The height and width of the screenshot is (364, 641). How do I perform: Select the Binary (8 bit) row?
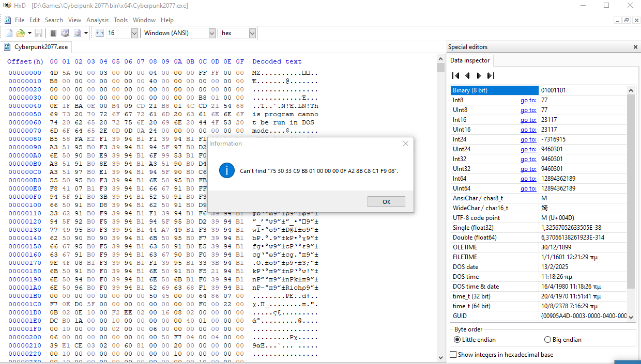(x=539, y=90)
